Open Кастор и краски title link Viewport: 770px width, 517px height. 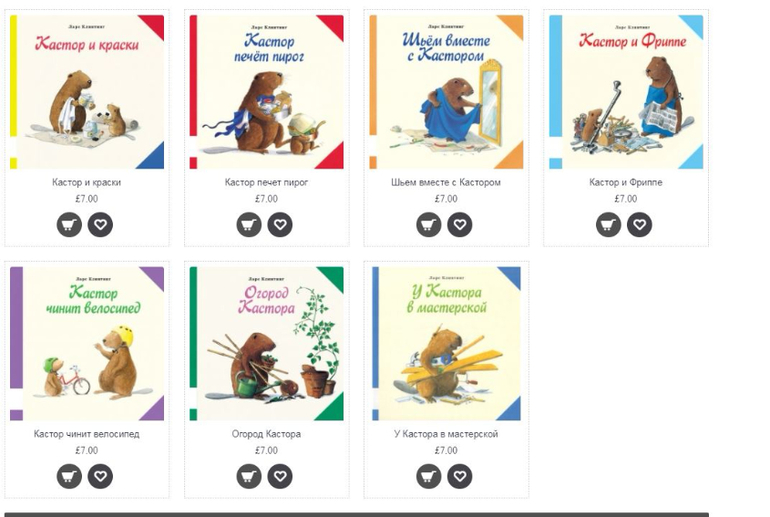[x=86, y=183]
